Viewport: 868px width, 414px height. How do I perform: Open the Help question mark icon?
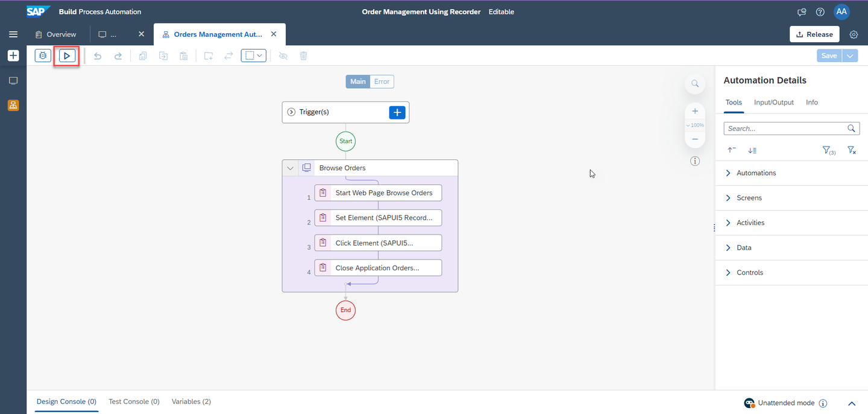(x=820, y=12)
